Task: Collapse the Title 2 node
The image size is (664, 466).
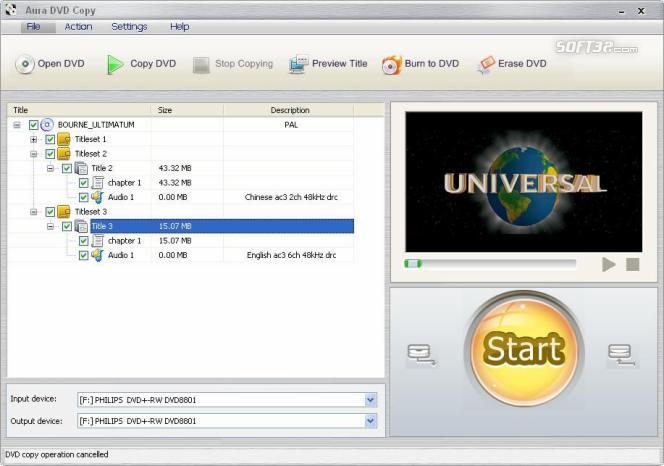Action: point(50,168)
